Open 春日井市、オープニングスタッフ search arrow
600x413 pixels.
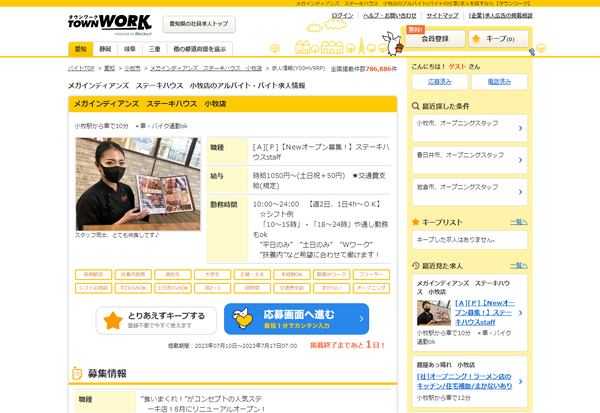click(x=520, y=160)
